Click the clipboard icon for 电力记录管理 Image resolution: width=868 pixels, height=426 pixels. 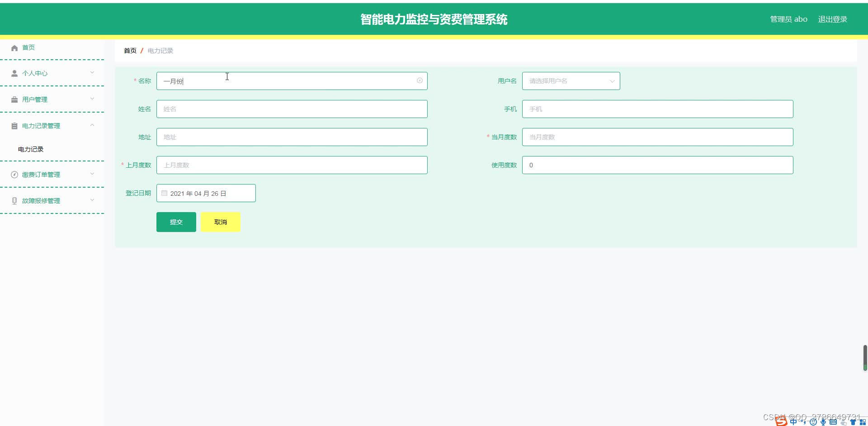[14, 126]
